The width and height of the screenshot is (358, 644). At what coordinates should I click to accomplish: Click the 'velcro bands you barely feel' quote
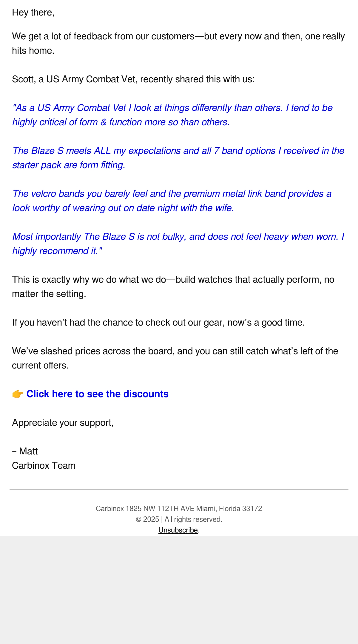[x=172, y=201]
